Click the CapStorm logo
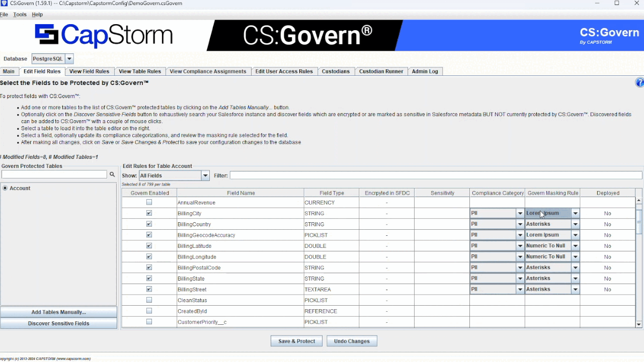644x362 pixels. pos(103,35)
